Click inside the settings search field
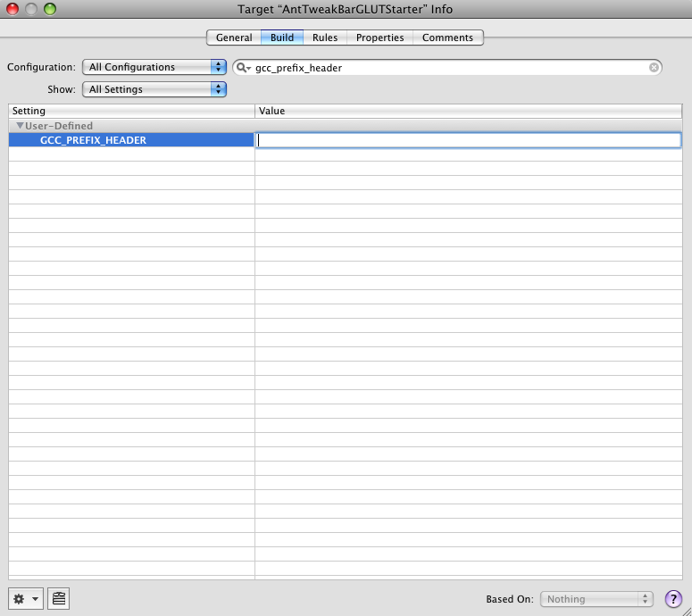 (446, 68)
